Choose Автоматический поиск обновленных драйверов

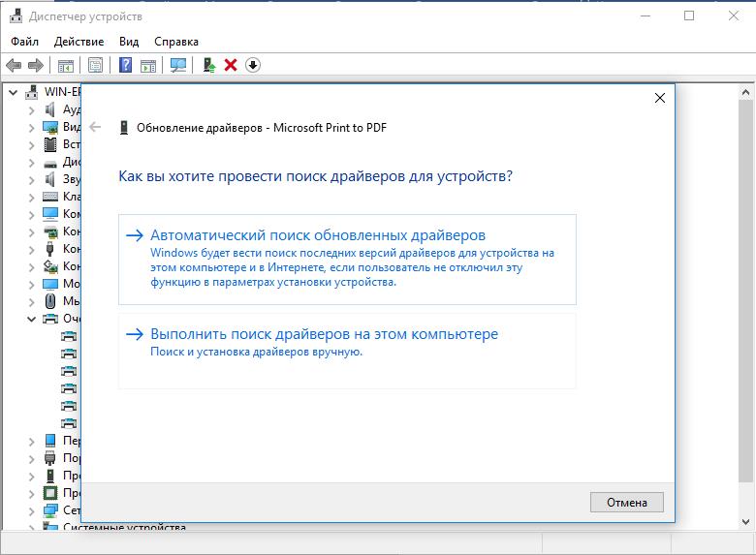(x=318, y=235)
